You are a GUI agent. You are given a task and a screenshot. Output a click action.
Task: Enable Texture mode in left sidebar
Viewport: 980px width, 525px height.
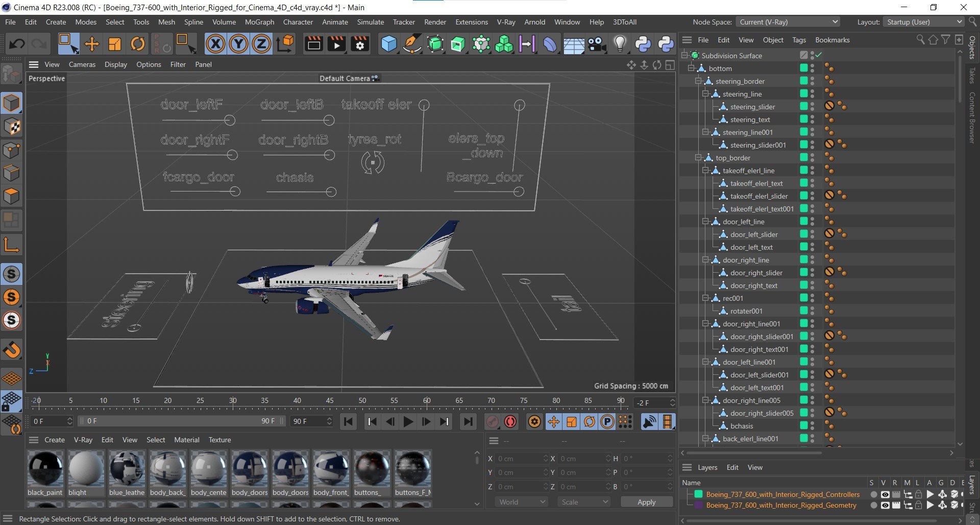[11, 127]
